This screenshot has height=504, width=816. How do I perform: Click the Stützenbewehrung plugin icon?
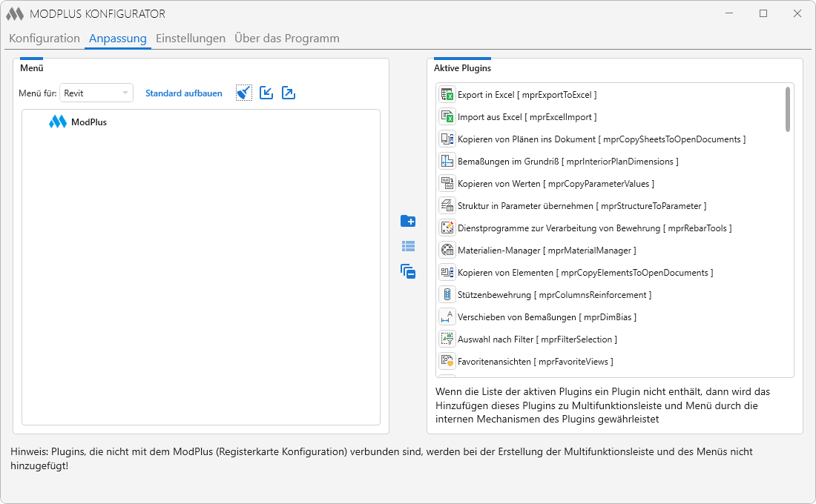447,295
